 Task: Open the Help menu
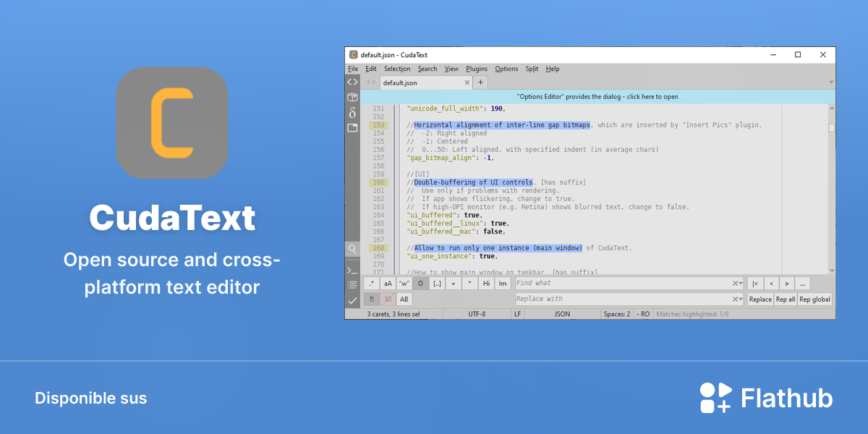click(553, 69)
